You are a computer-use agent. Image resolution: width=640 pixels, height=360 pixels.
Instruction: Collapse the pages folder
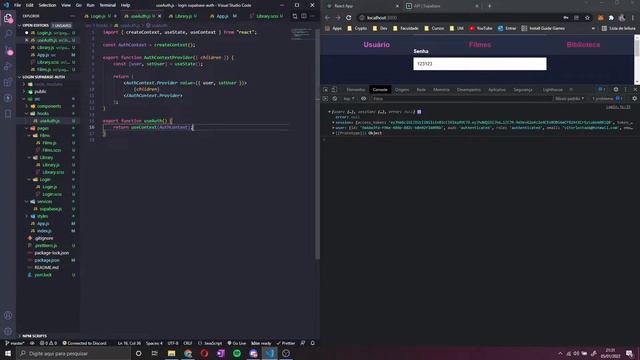(x=43, y=128)
